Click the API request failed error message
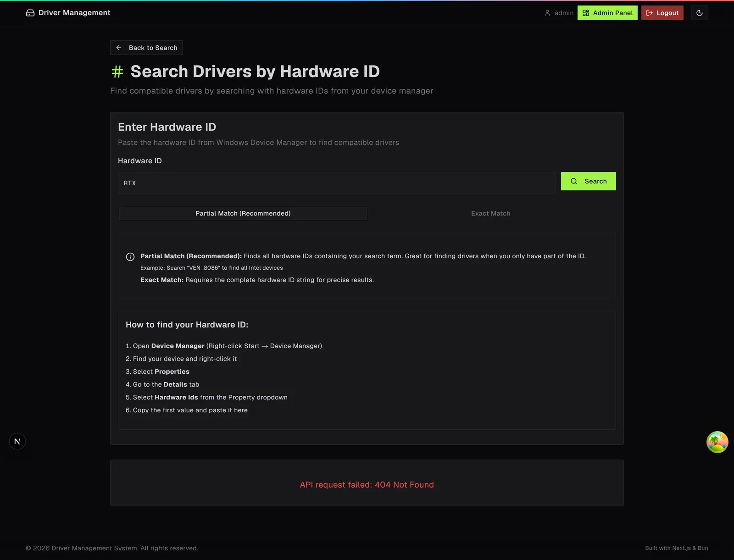The image size is (734, 560). [x=367, y=485]
